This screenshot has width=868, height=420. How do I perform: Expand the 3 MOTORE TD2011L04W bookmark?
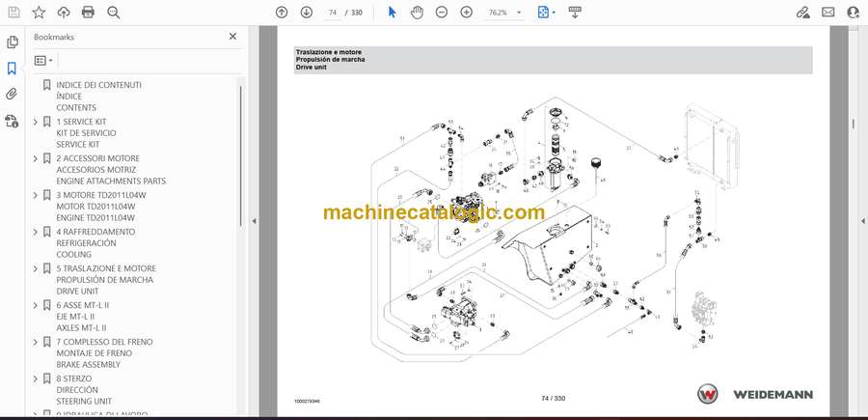tap(36, 195)
